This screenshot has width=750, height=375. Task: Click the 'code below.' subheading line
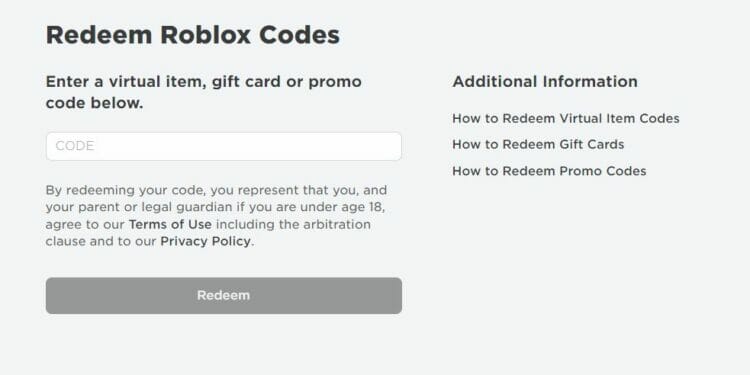pyautogui.click(x=95, y=103)
